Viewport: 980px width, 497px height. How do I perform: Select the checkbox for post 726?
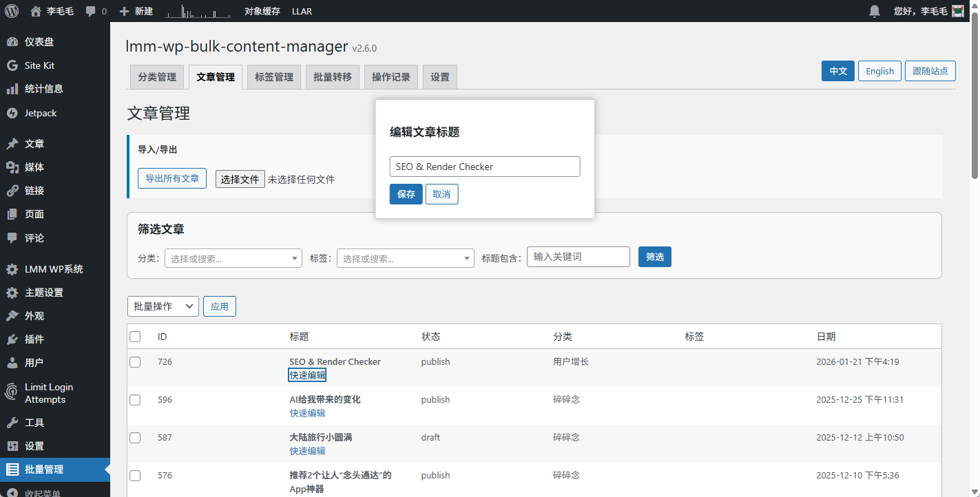point(135,362)
